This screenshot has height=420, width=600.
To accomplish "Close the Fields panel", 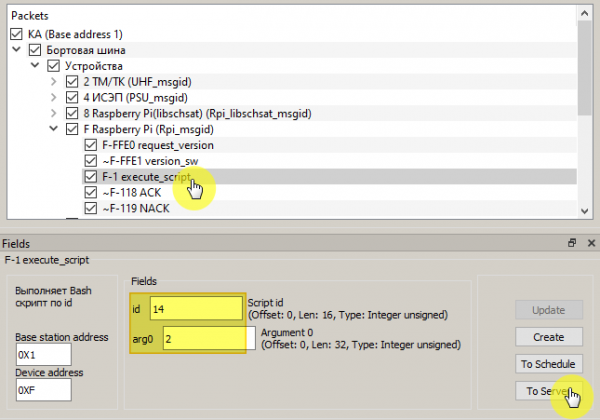I will tap(591, 243).
